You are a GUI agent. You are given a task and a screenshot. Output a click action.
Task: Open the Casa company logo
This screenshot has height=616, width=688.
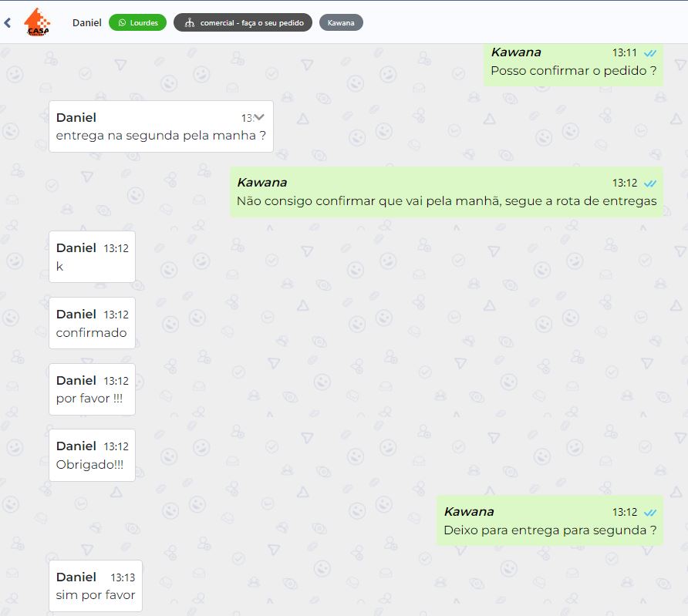[37, 22]
